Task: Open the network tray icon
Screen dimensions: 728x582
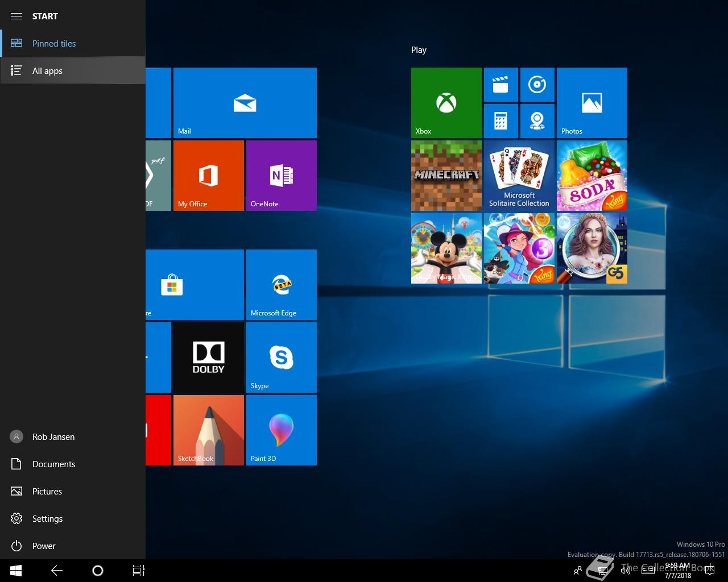Action: point(602,571)
